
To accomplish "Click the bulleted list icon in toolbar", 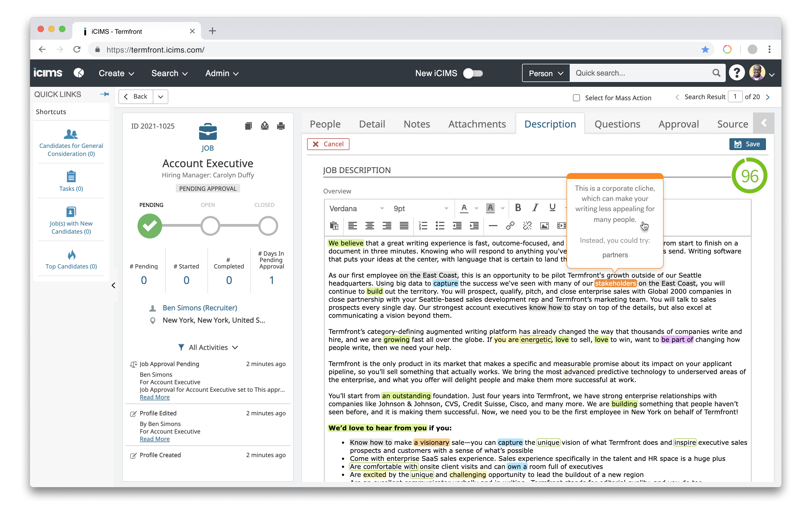I will 440,227.
